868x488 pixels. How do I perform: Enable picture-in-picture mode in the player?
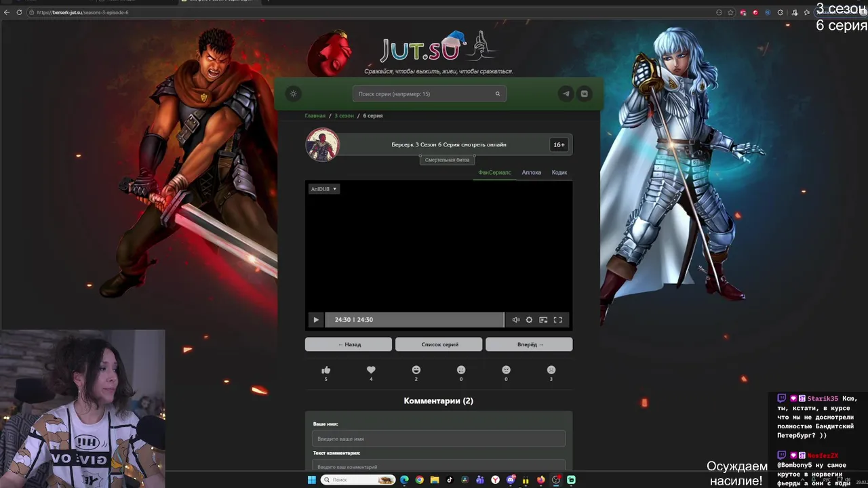(543, 320)
